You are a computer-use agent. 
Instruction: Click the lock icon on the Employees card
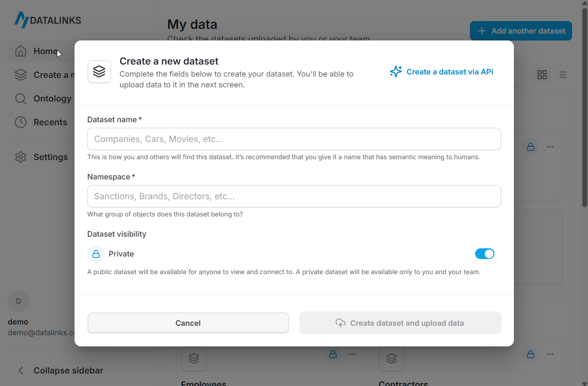pyautogui.click(x=333, y=354)
